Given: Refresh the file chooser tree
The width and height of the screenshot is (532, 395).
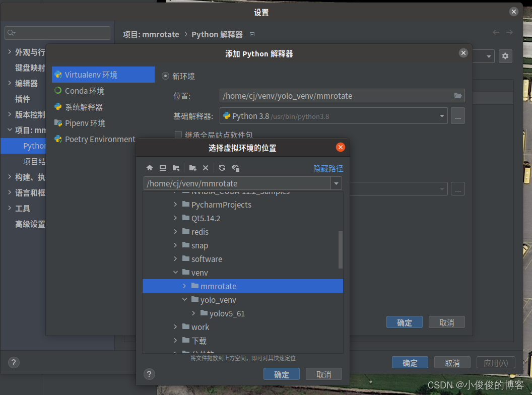Looking at the screenshot, I should click(222, 168).
